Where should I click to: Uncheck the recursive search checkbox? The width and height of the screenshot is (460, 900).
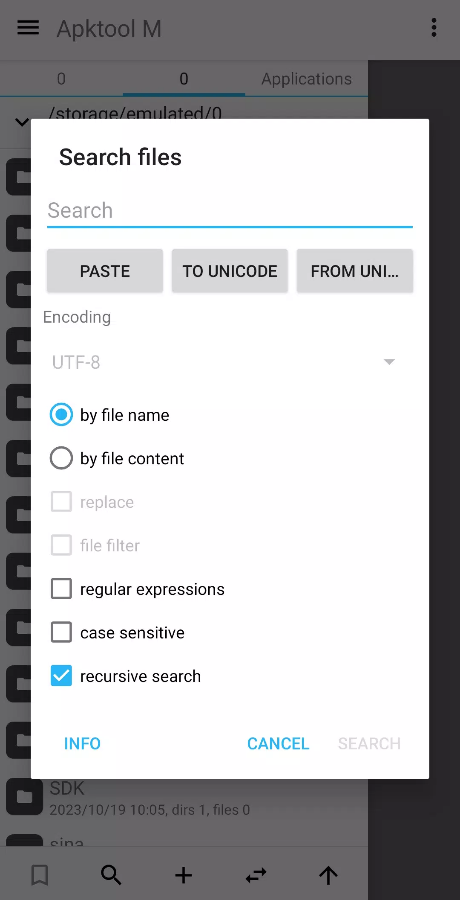tap(126, 676)
